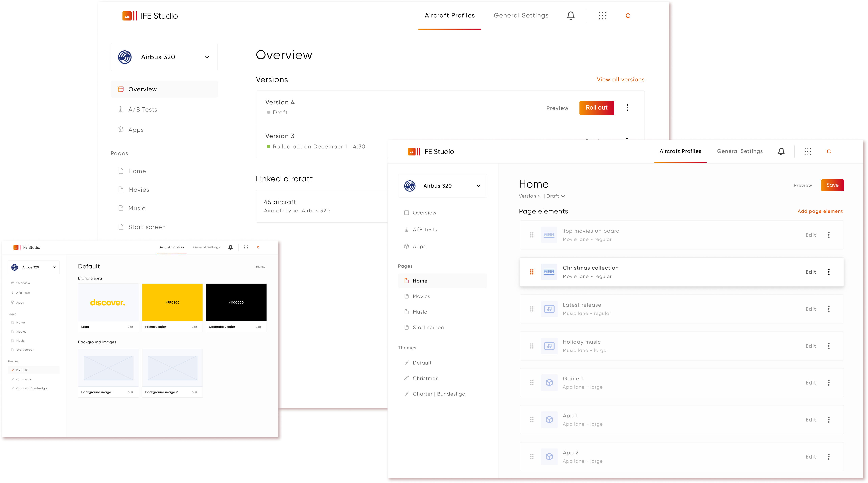
Task: Click the yellow #FFC800 primary color swatch
Action: click(172, 302)
